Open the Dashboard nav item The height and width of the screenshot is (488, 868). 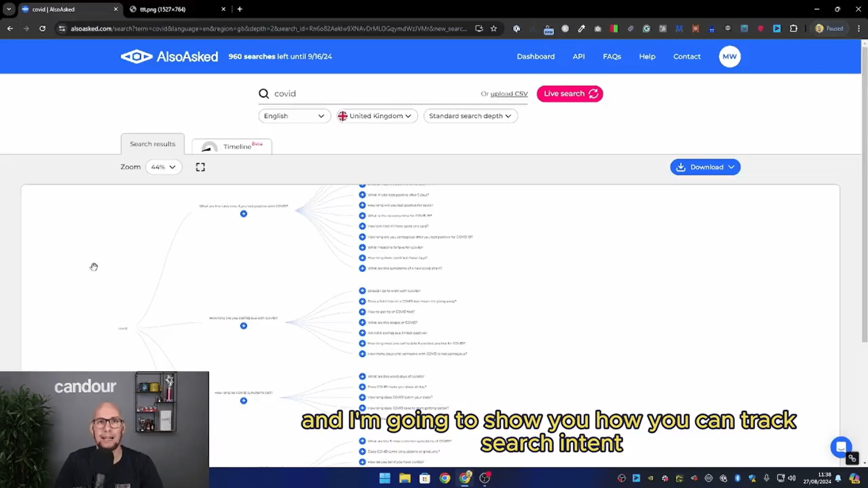click(x=535, y=57)
